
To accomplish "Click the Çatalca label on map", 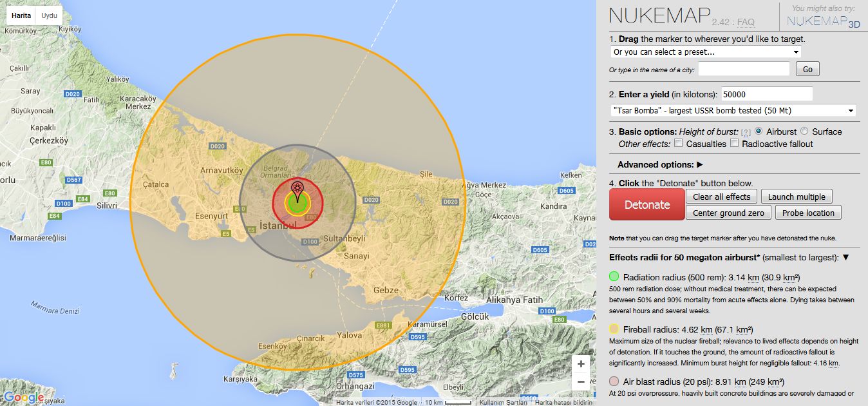I will coord(156,184).
